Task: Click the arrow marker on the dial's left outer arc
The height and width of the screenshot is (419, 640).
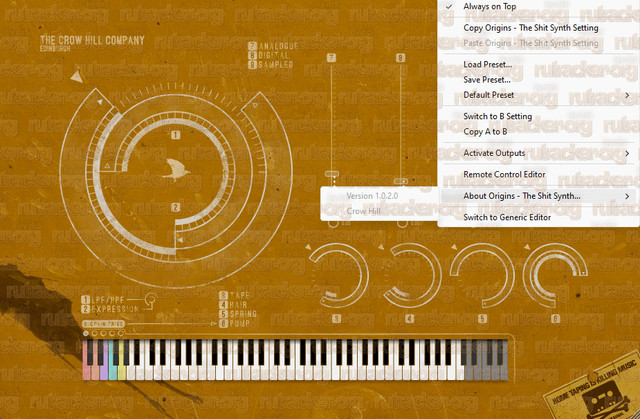Action: click(100, 102)
